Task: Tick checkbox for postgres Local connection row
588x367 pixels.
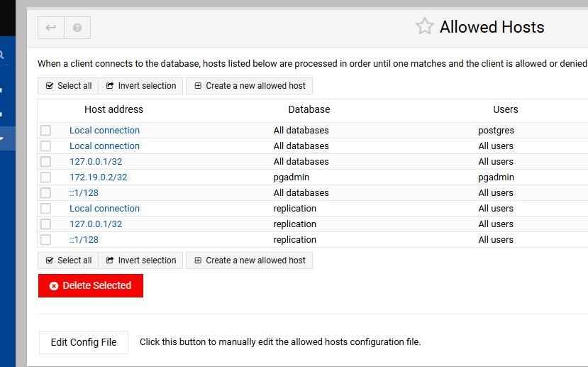Action: click(x=45, y=131)
